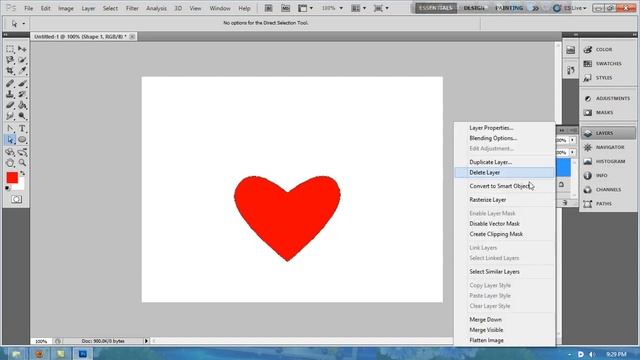Image resolution: width=640 pixels, height=360 pixels.
Task: Choose Blending Options from context menu
Action: (x=504, y=138)
